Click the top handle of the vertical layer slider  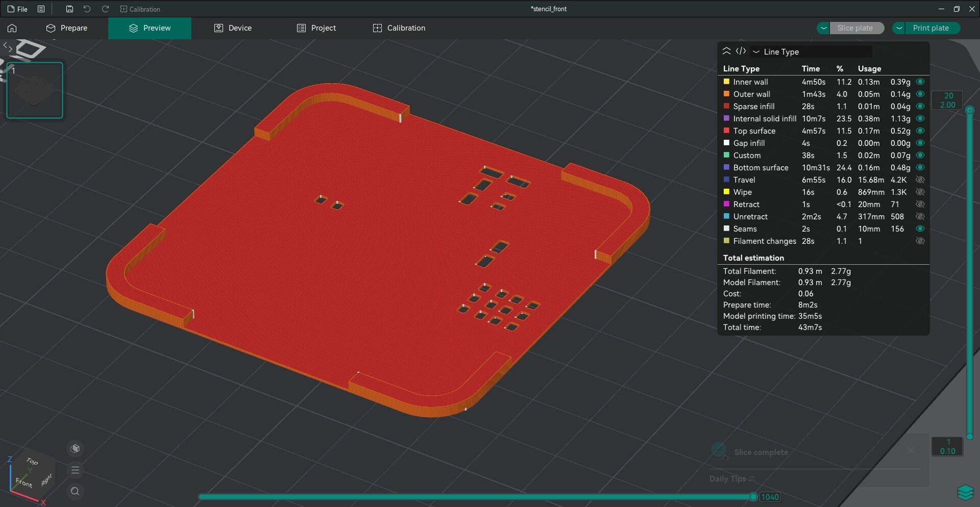[x=970, y=110]
